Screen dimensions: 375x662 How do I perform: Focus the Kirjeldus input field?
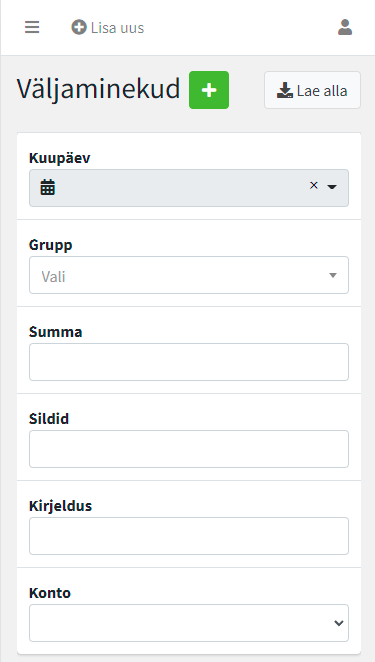click(x=189, y=536)
